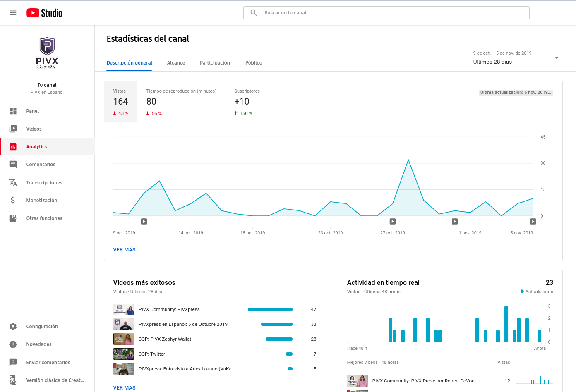Click the Panel dashboard icon
The image size is (576, 392).
tap(13, 111)
